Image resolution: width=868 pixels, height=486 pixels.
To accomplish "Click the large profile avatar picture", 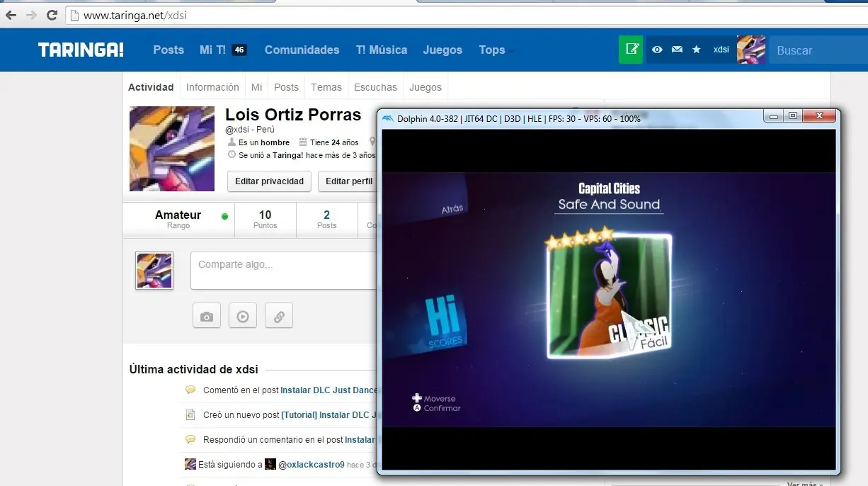I will point(172,148).
